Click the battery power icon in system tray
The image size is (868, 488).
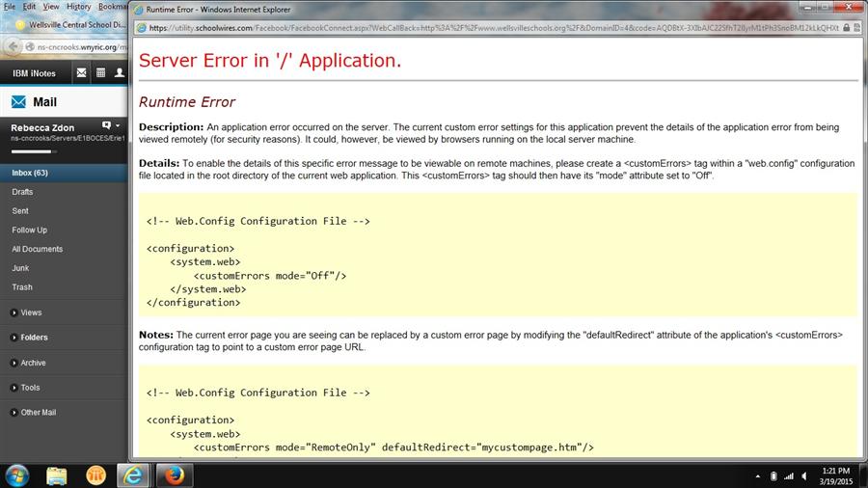pyautogui.click(x=773, y=476)
